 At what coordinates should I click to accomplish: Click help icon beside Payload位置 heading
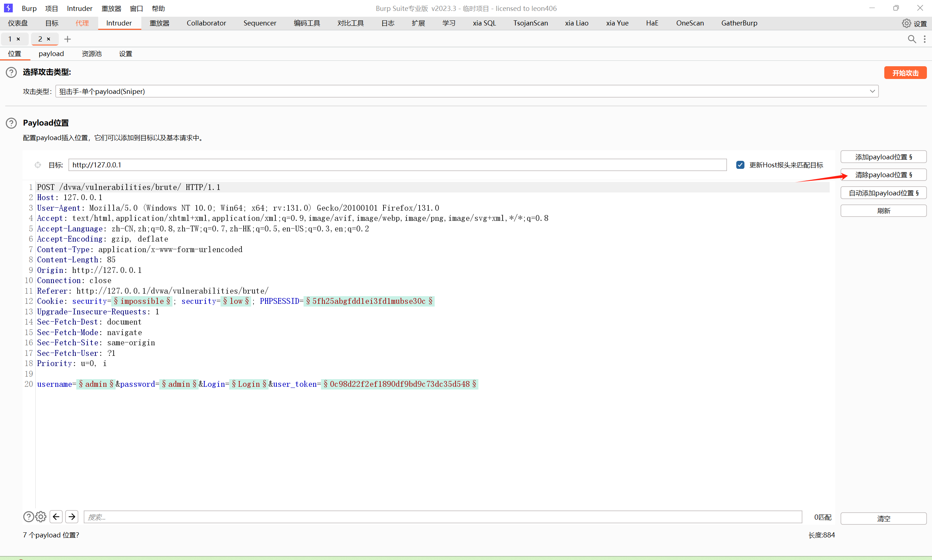click(x=11, y=123)
